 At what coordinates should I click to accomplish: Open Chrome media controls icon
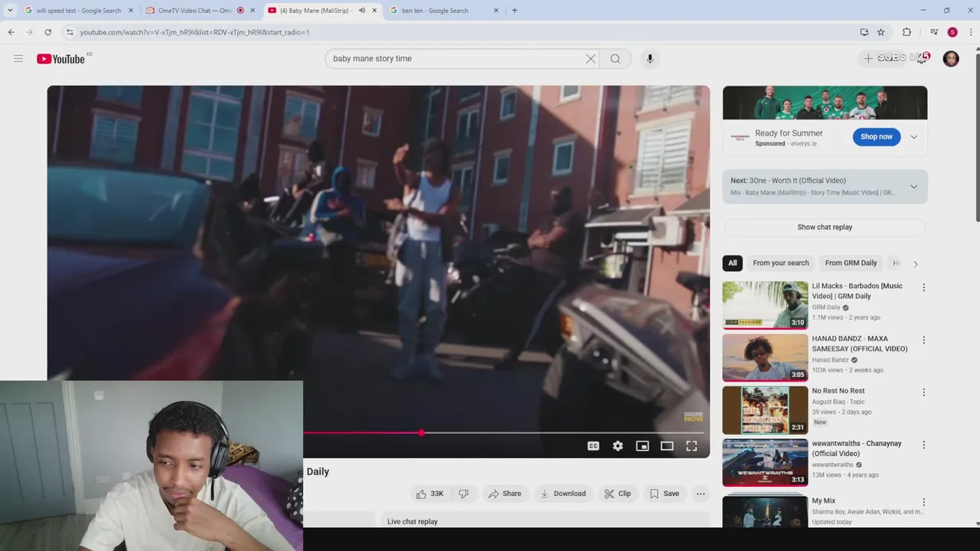click(934, 32)
